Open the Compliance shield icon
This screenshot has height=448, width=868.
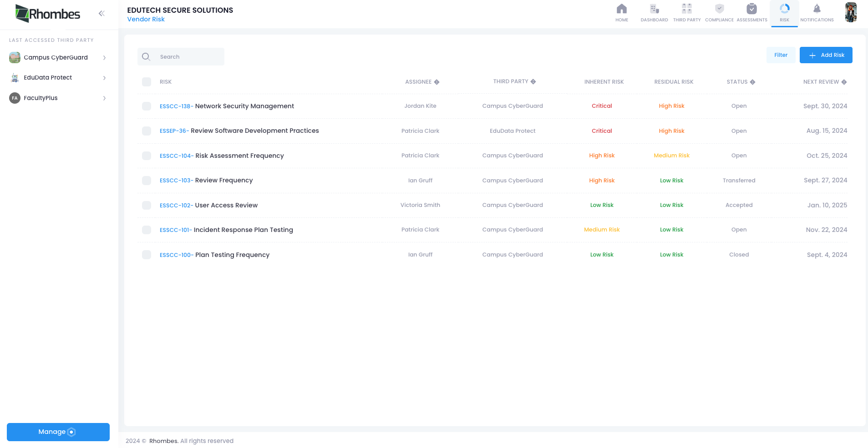coord(720,9)
